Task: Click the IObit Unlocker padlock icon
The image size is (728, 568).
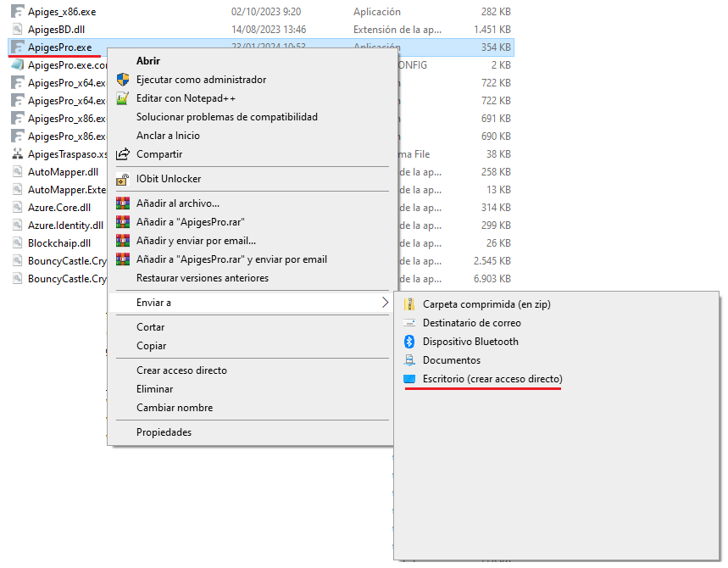Action: click(123, 179)
